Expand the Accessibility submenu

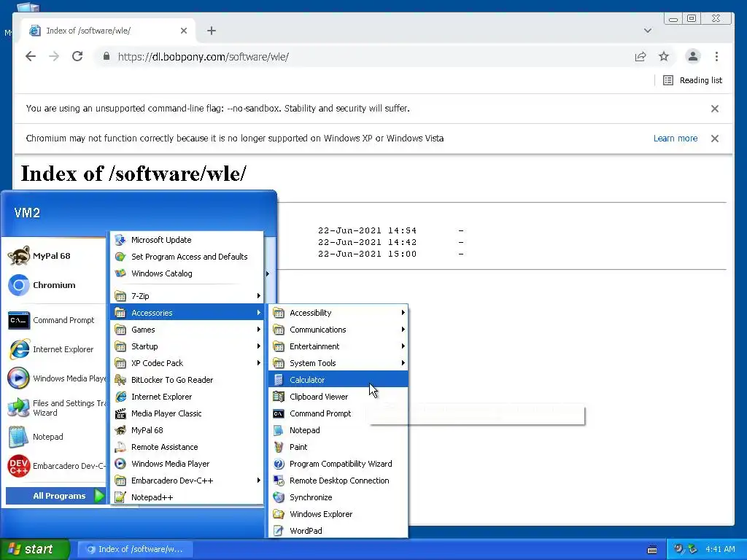(x=338, y=313)
